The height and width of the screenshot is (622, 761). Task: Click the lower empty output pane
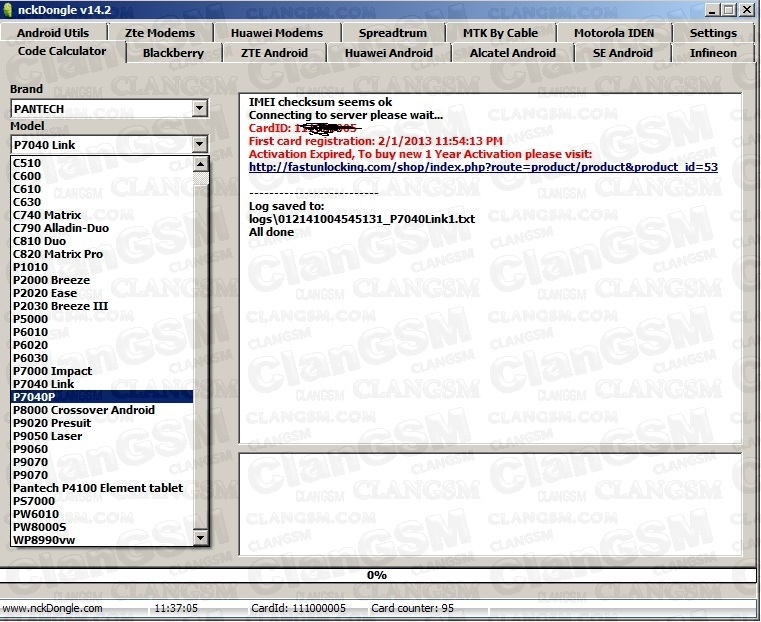[490, 504]
